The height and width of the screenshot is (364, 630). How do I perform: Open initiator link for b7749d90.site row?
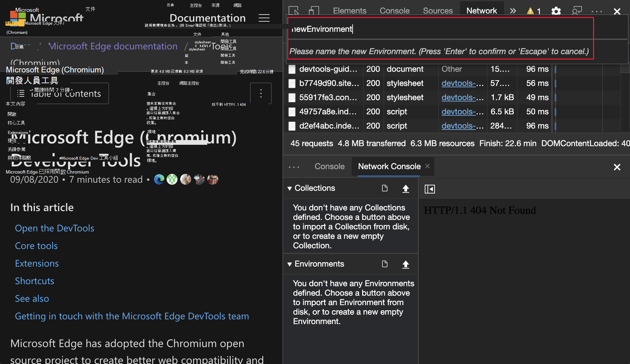click(462, 83)
